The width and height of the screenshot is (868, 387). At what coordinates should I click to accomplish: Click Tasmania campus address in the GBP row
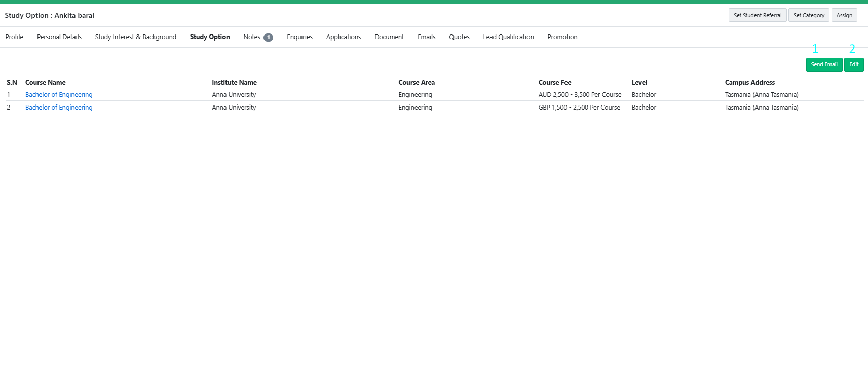tap(762, 108)
